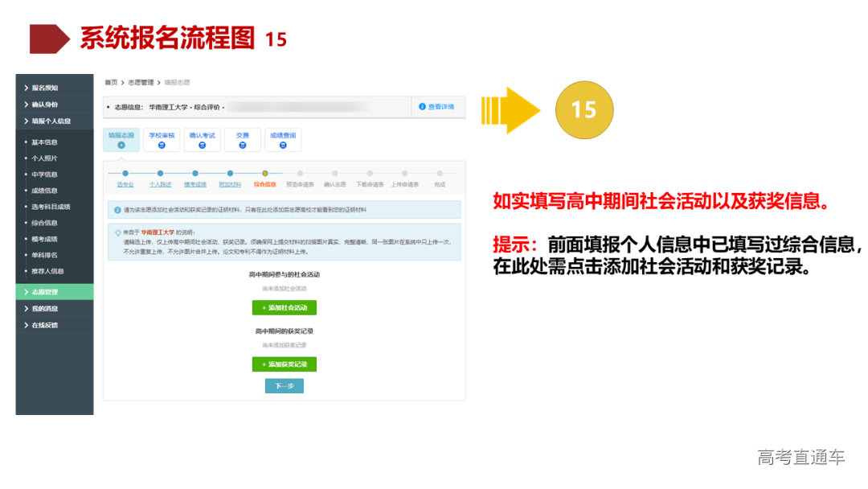Image resolution: width=868 pixels, height=489 pixels.
Task: Click the lock icon under 学校审核
Action: coord(162,145)
